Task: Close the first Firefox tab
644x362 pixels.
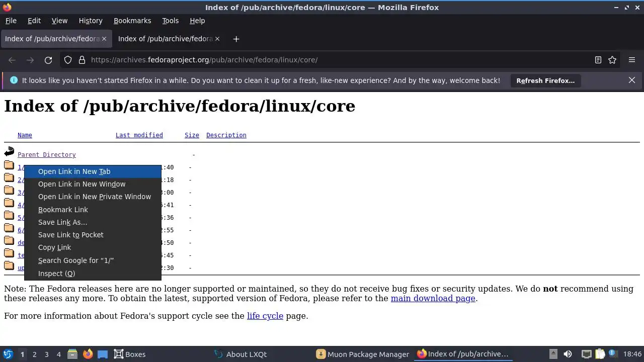Action: click(104, 39)
